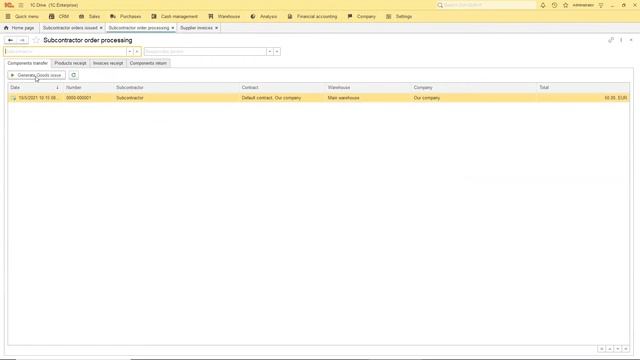Sort by the Number column header
The width and height of the screenshot is (640, 360).
89,87
